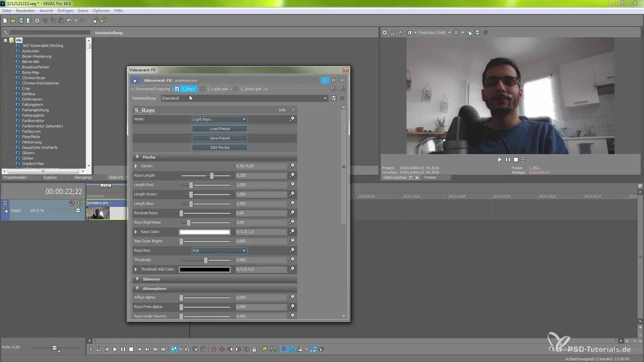The height and width of the screenshot is (362, 644).
Task: Click play button in the timeline transport bar
Action: [x=115, y=349]
